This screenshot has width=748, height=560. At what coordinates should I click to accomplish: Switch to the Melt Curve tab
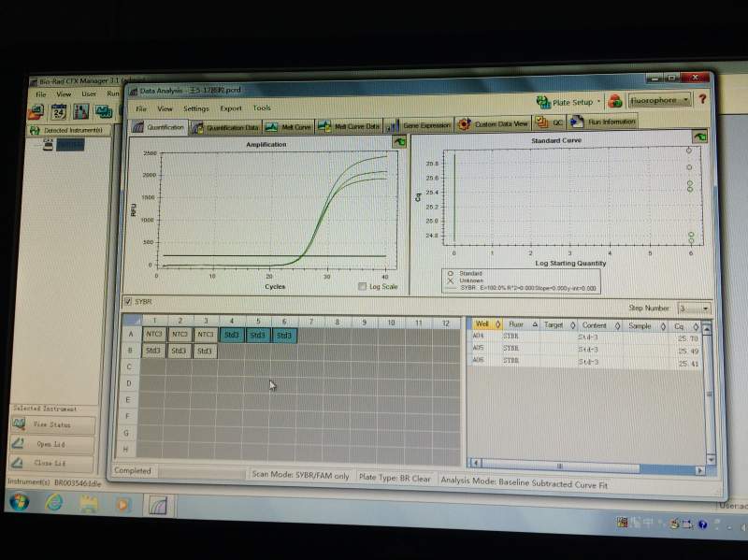point(289,127)
